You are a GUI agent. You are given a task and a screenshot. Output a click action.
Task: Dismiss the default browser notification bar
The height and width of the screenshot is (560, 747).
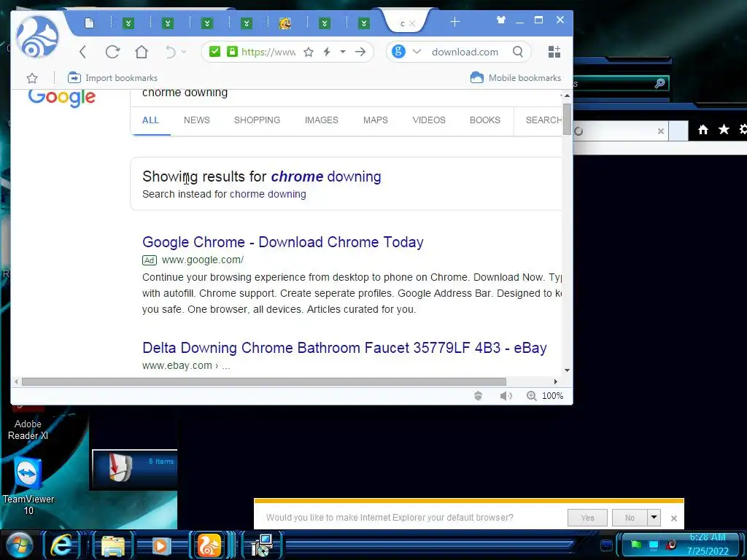click(673, 518)
